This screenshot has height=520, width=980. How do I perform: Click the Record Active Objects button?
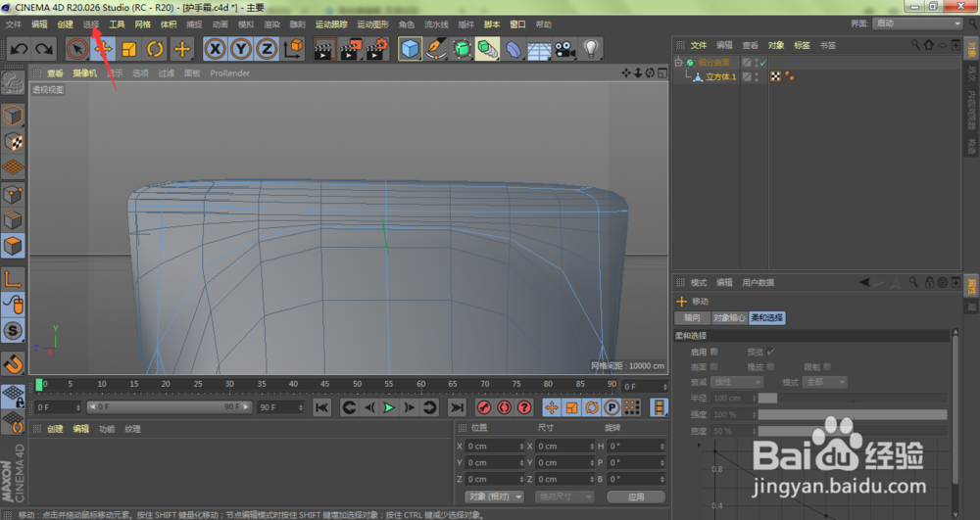click(x=482, y=407)
